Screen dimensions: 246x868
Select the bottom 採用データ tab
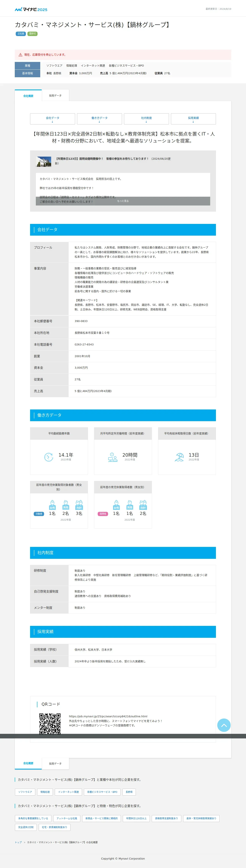(55, 764)
